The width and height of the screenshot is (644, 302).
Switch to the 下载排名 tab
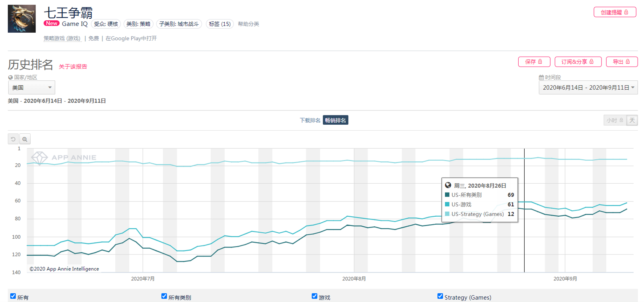pyautogui.click(x=310, y=120)
